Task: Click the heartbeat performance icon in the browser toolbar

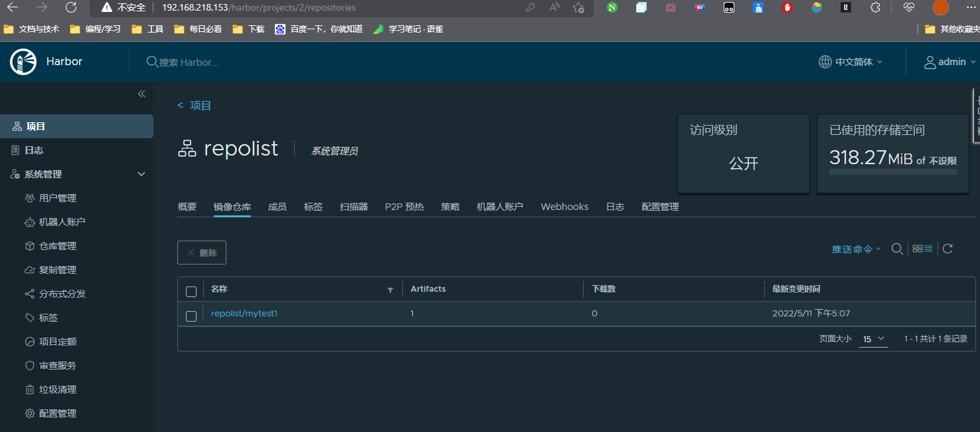Action: pyautogui.click(x=909, y=7)
